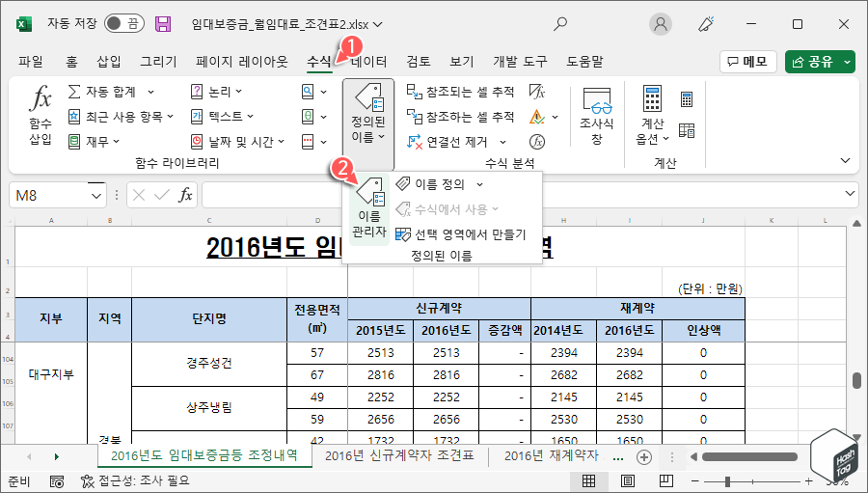This screenshot has width=868, height=493.
Task: Click the vertical scrollbar thumb
Action: click(857, 380)
